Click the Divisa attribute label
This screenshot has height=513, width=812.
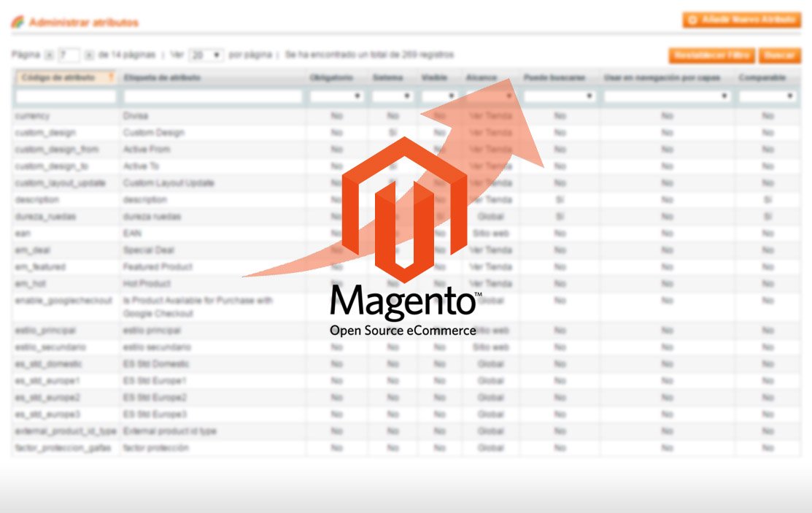(x=136, y=116)
